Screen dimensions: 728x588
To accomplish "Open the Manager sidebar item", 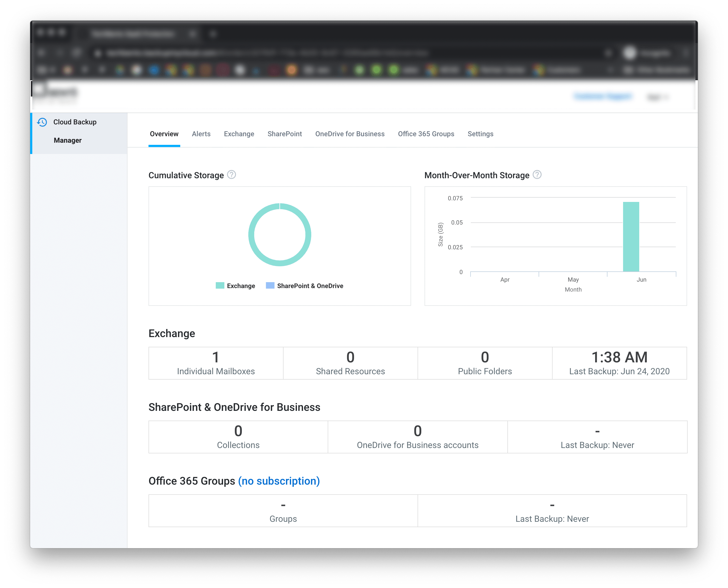I will pos(68,141).
